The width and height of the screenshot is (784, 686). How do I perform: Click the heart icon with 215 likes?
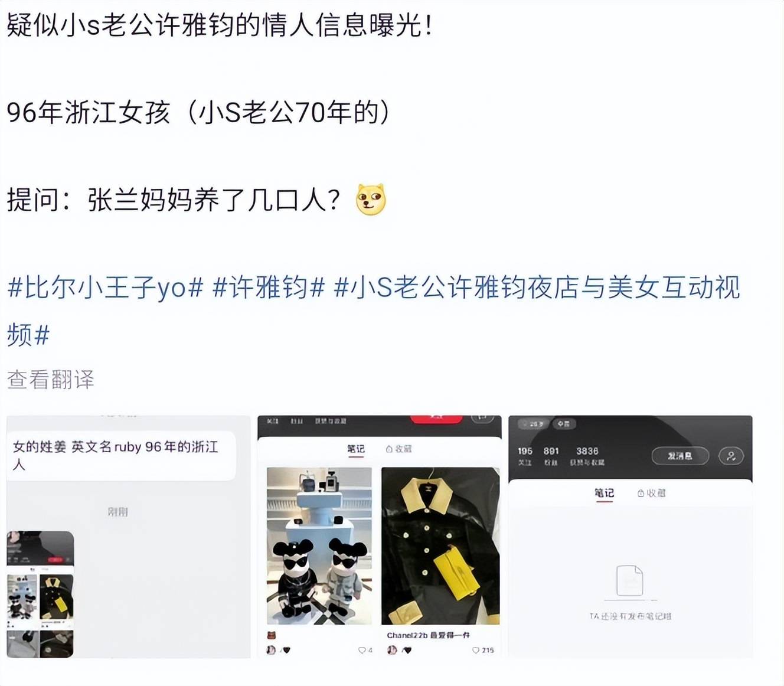(475, 650)
